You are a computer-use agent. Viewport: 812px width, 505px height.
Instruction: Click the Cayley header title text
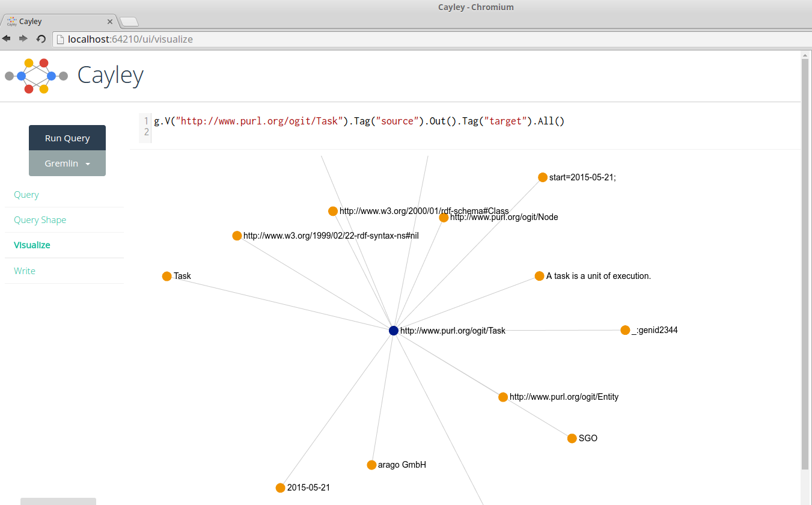point(111,75)
